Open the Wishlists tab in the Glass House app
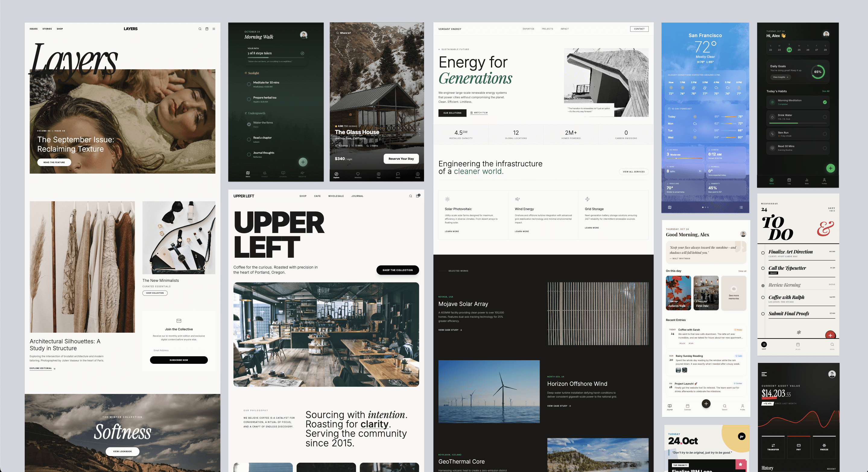 pos(358,174)
